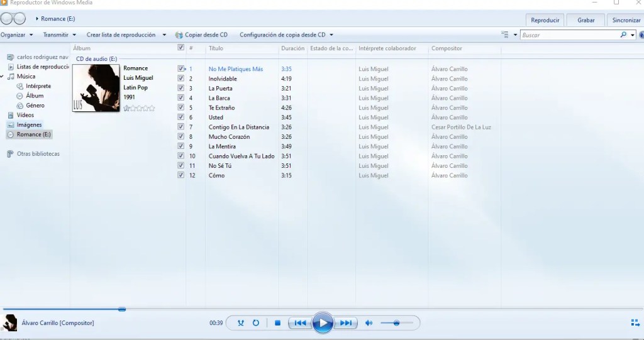Uncheck the track 2 Inolvidable checkbox
Viewport: 644px width, 340px height.
181,79
